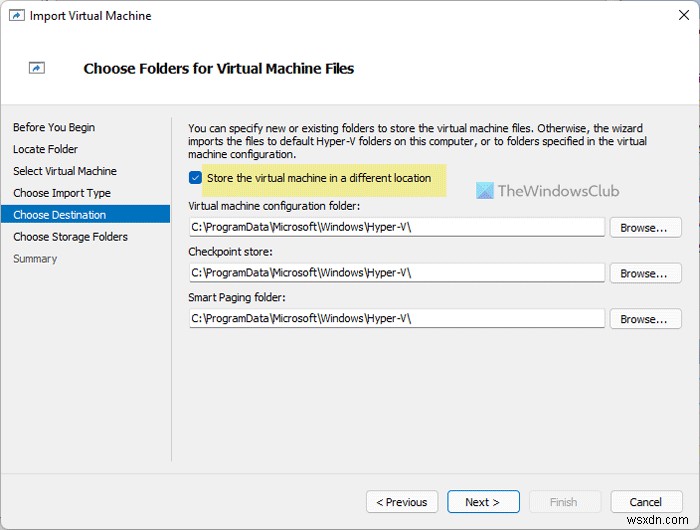Click the Choose Folders for Virtual Machine Files heading
700x530 pixels.
point(219,68)
